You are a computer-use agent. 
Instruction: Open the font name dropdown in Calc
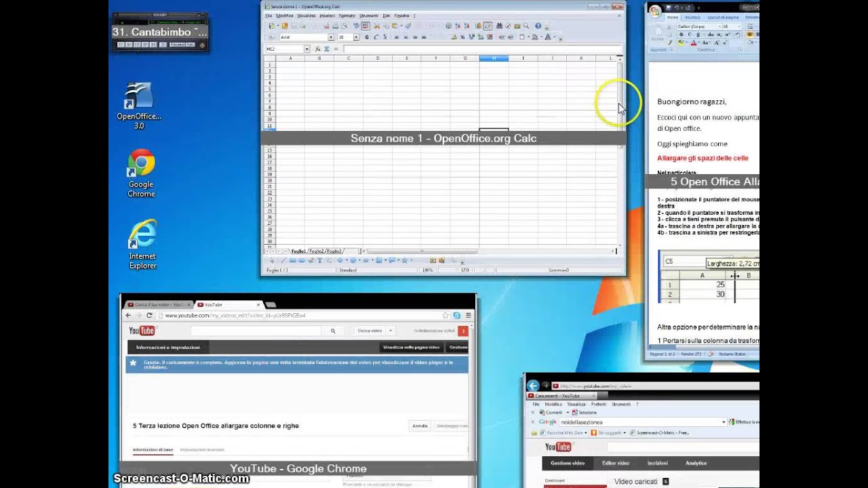pos(331,37)
